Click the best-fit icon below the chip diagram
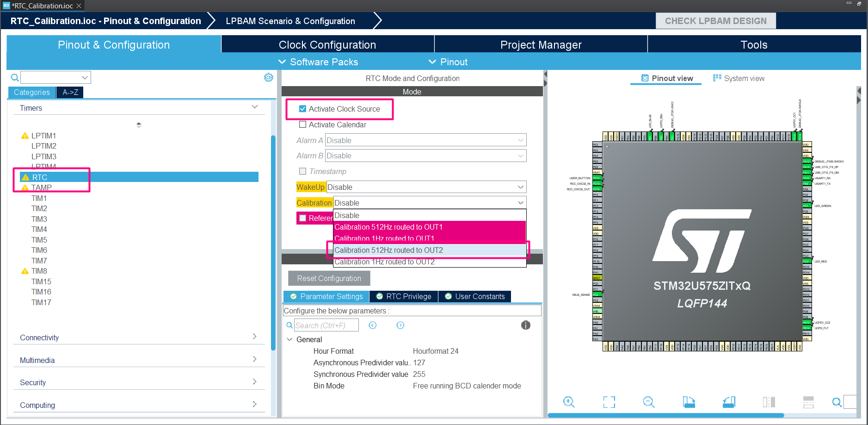The height and width of the screenshot is (425, 868). coord(609,402)
